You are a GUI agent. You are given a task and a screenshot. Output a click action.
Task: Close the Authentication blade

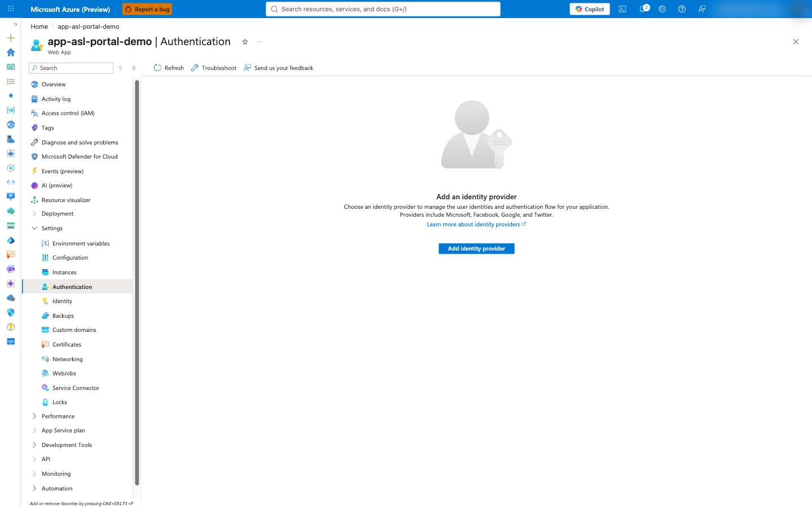(x=796, y=42)
